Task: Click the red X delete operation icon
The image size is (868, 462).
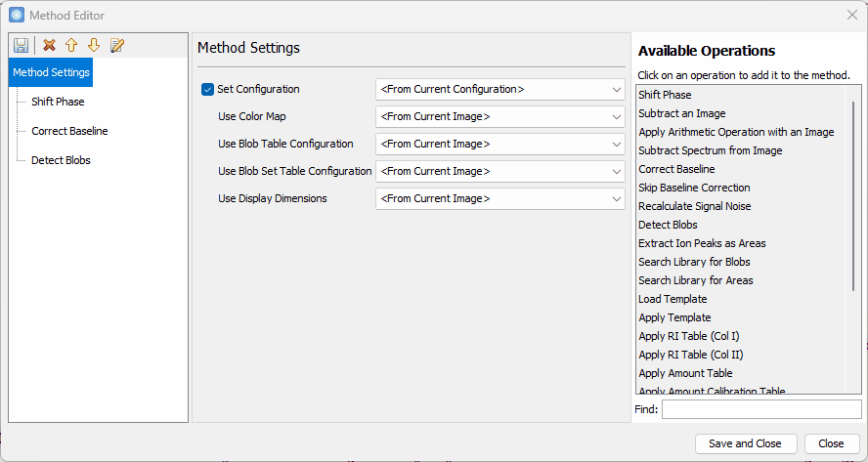Action: click(49, 46)
